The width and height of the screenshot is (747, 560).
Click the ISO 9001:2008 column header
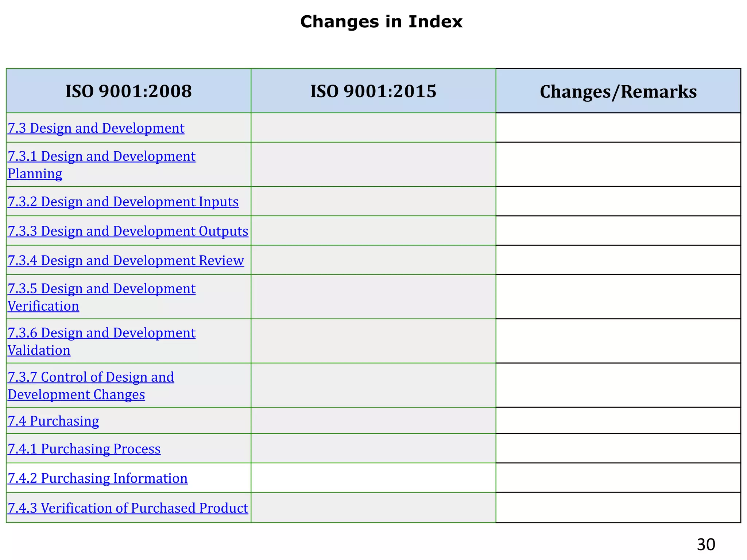point(128,91)
